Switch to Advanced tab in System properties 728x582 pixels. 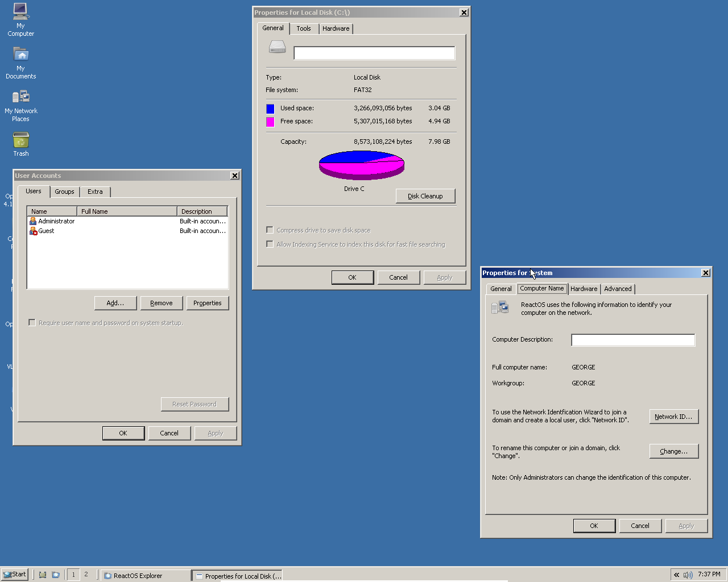click(x=618, y=289)
